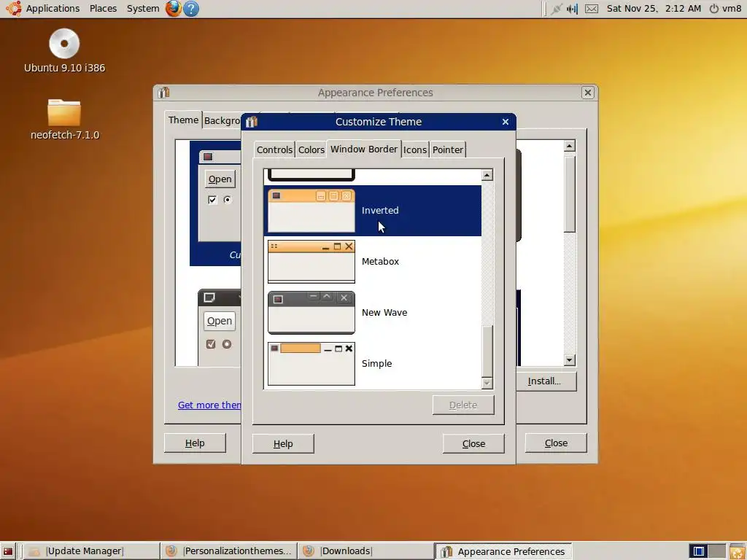Click Close in Appearance Preferences window
The height and width of the screenshot is (560, 747).
coord(556,443)
